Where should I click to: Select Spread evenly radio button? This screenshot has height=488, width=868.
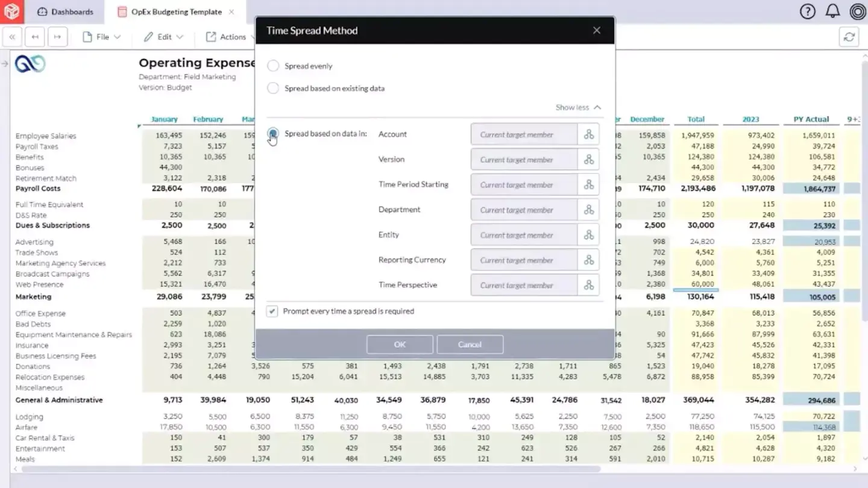pyautogui.click(x=273, y=66)
